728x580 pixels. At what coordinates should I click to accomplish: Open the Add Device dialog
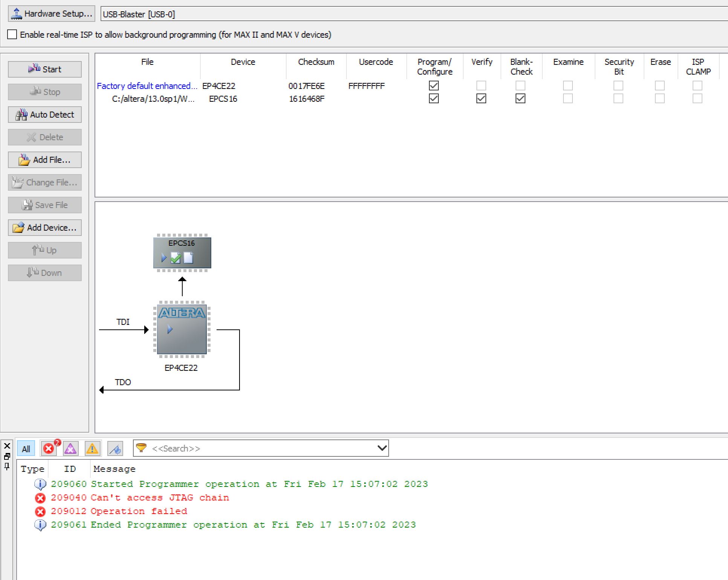click(x=45, y=228)
